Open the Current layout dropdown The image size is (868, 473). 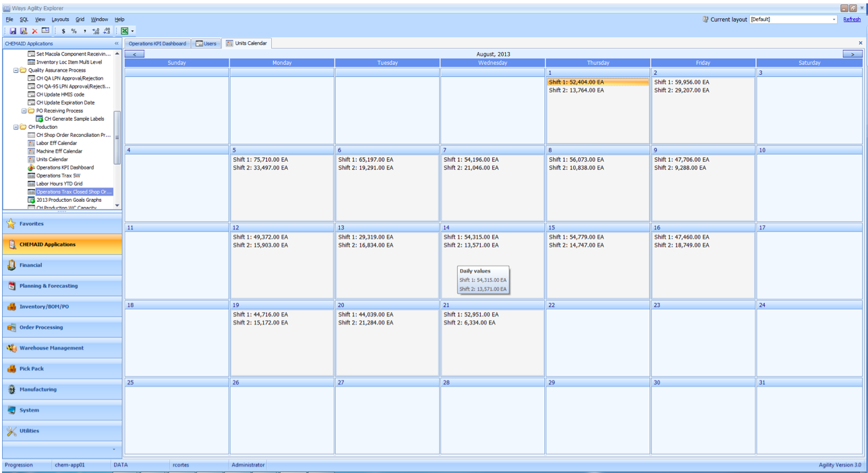coord(834,20)
